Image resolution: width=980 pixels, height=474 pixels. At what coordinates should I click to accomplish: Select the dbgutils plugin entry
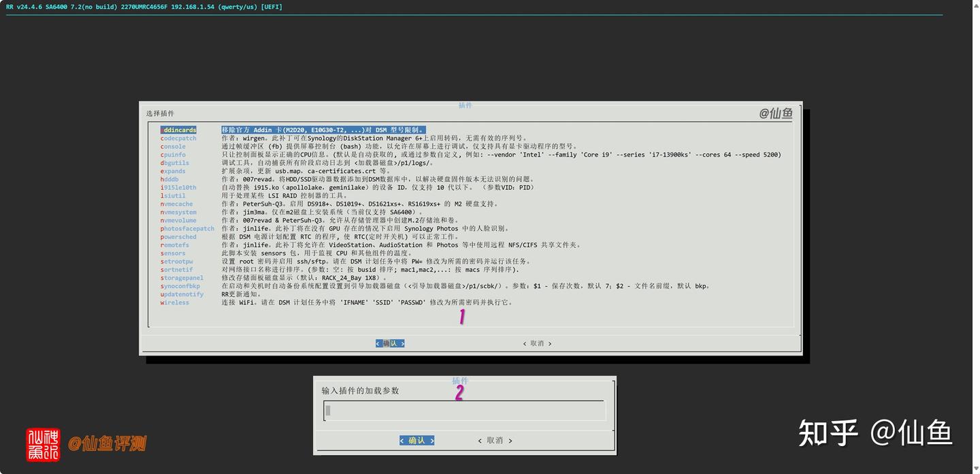click(297, 163)
